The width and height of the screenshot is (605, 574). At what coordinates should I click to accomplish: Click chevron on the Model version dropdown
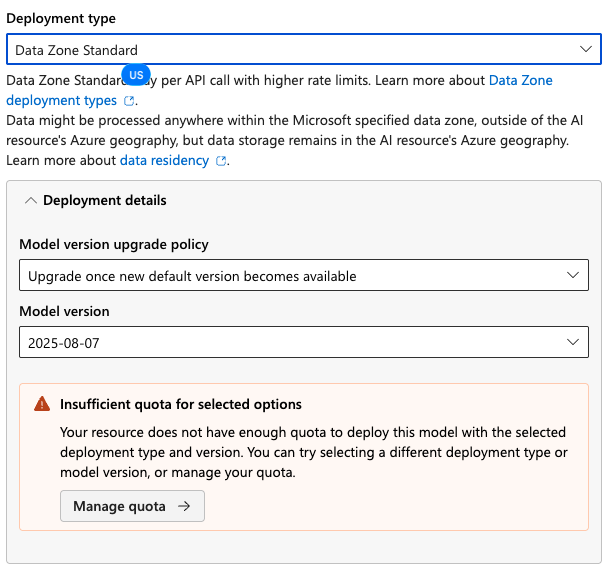coord(573,343)
